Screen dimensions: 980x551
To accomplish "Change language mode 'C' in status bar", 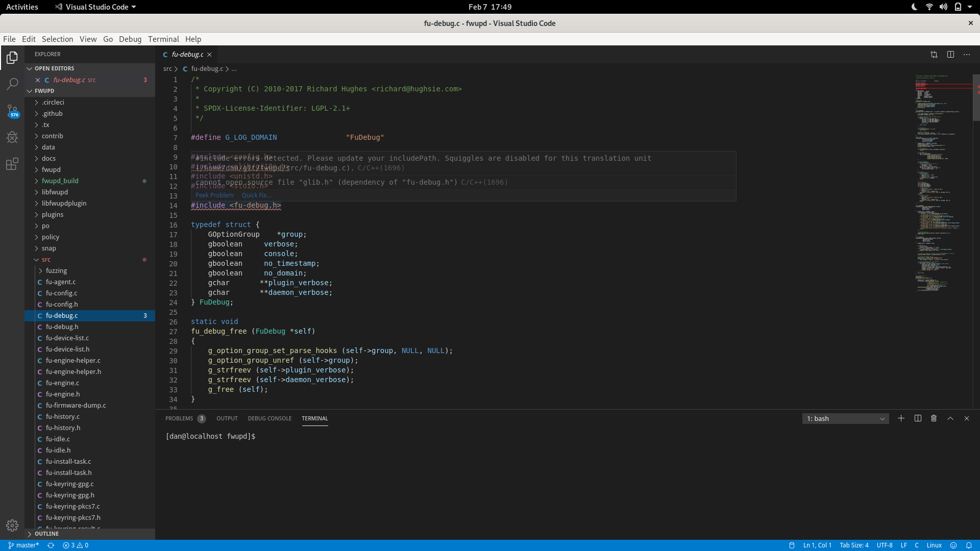I will click(x=917, y=545).
